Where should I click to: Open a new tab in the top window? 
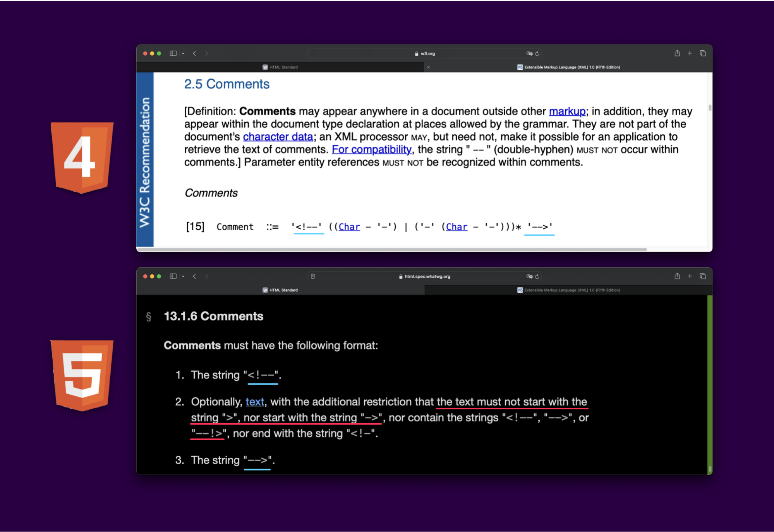(690, 53)
